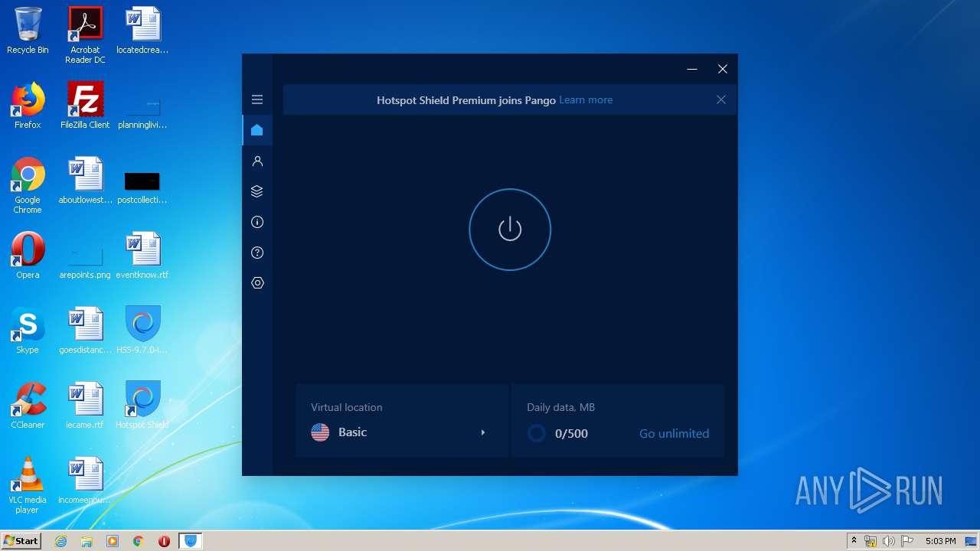Screen dimensions: 980x551
Task: Select the aboutlowest... Word document icon
Action: [x=85, y=181]
